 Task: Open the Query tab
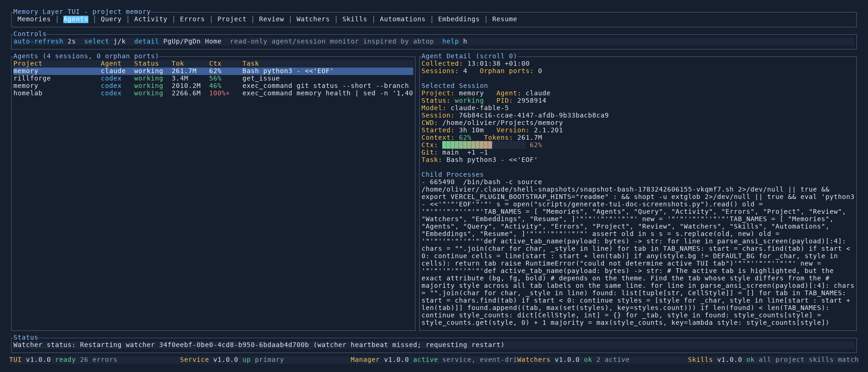click(x=111, y=19)
